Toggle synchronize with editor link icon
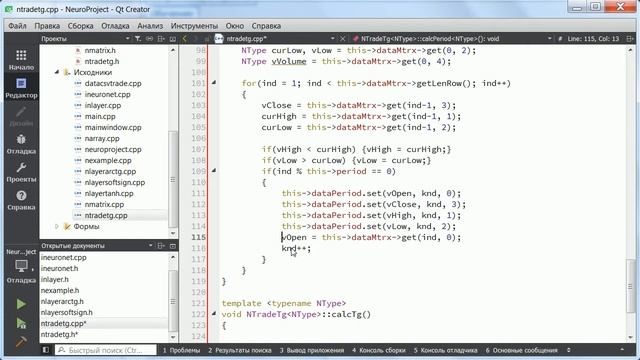 (149, 39)
